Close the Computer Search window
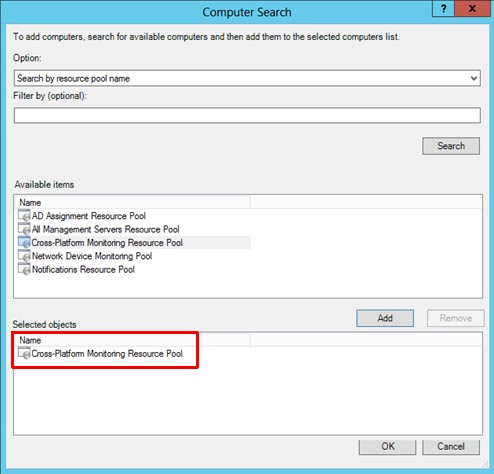The image size is (494, 474). (472, 8)
